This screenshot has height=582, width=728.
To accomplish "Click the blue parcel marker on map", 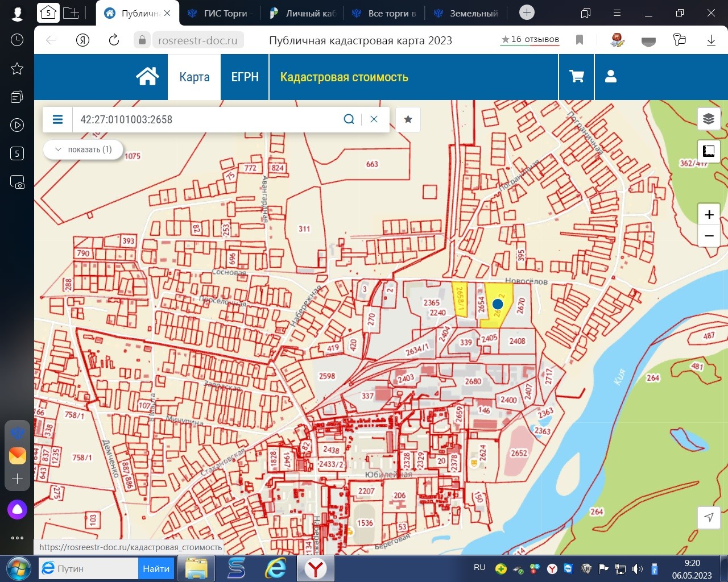I will tap(498, 304).
